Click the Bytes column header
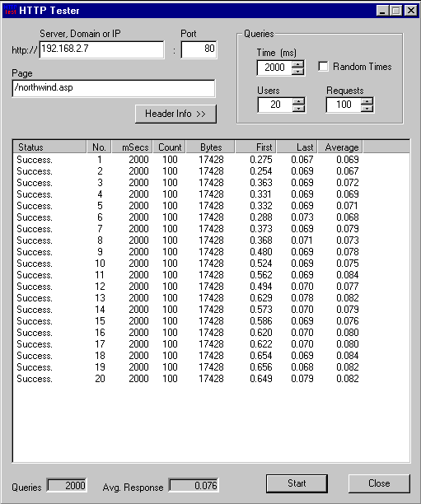Screen dimensions: 421x504 [x=211, y=147]
